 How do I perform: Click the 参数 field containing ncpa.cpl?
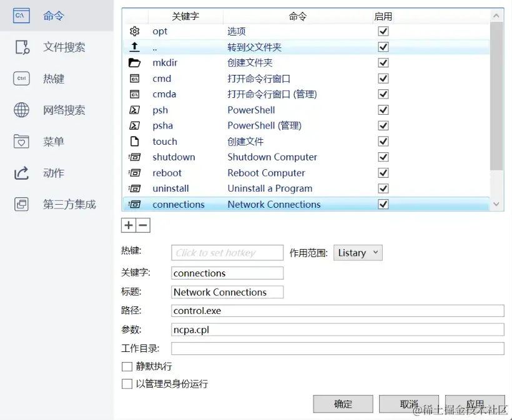click(x=338, y=330)
